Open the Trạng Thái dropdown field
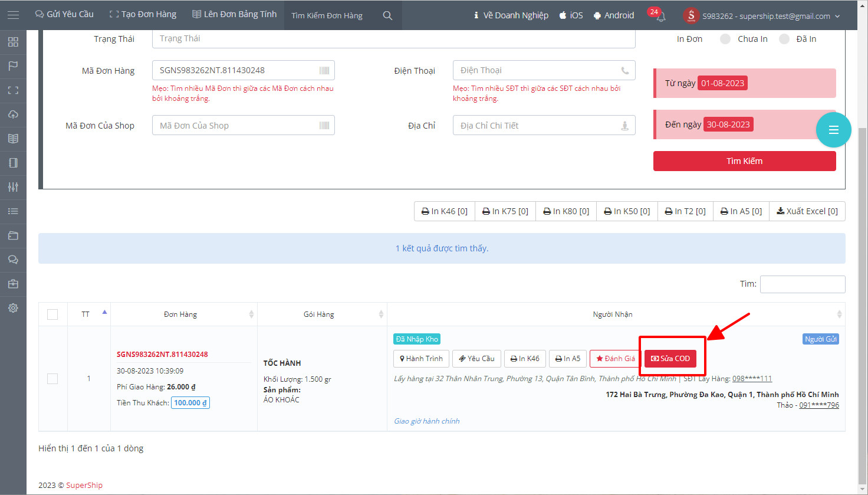Image resolution: width=868 pixels, height=495 pixels. (393, 38)
